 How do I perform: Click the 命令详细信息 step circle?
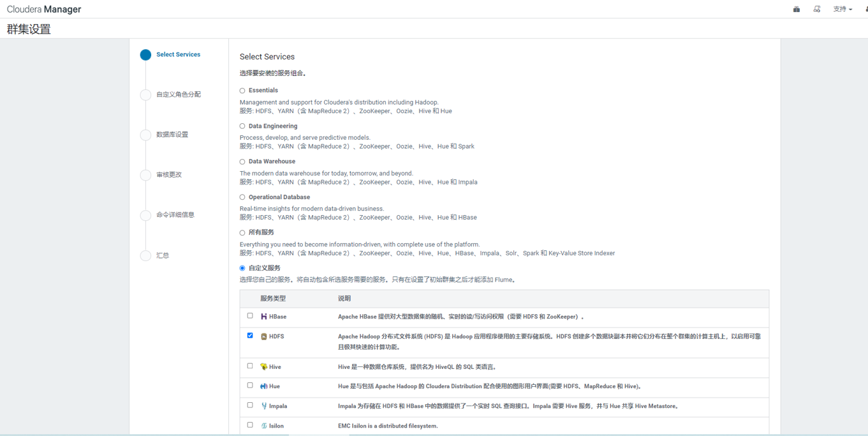coord(145,215)
